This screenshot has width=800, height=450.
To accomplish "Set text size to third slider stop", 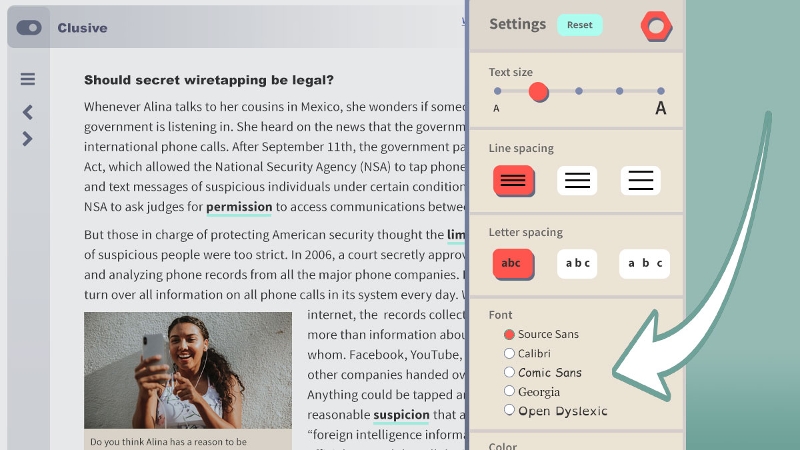I will point(579,91).
